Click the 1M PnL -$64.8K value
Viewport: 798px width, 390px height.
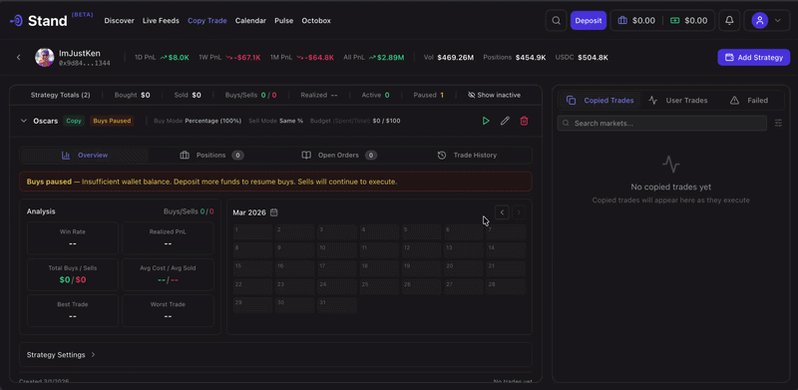tap(321, 58)
